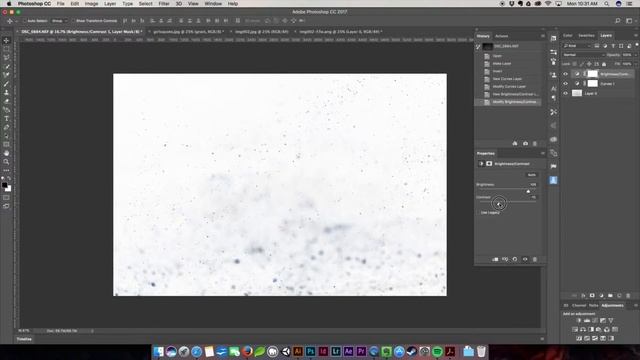Create new snapshot in History panel
This screenshot has height=360, width=640.
click(x=525, y=144)
